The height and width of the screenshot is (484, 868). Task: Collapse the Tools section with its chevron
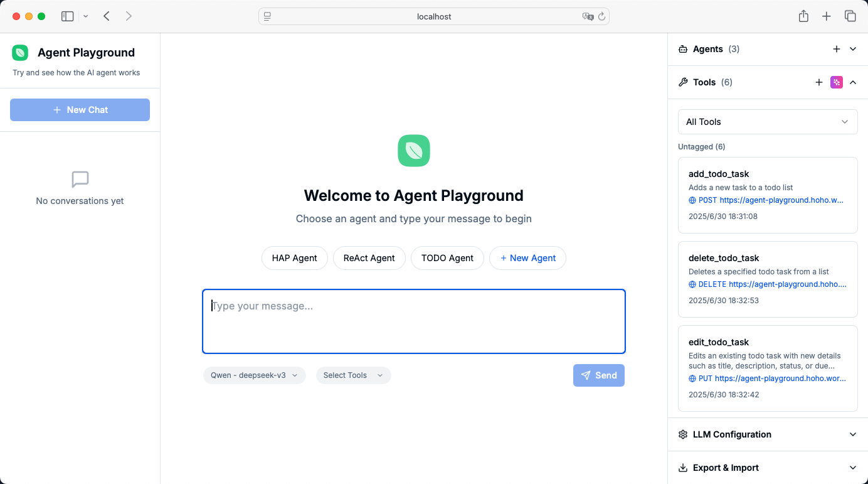(852, 82)
